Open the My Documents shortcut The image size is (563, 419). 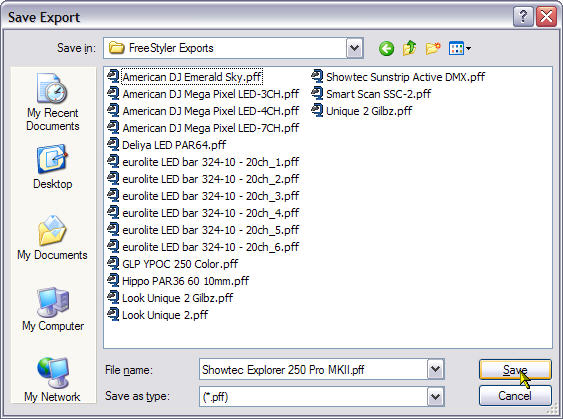[52, 238]
